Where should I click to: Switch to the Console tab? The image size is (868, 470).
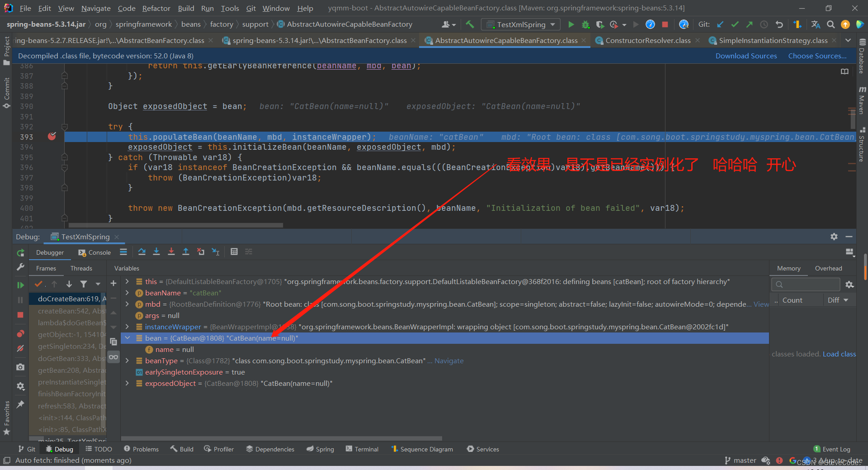tap(95, 252)
